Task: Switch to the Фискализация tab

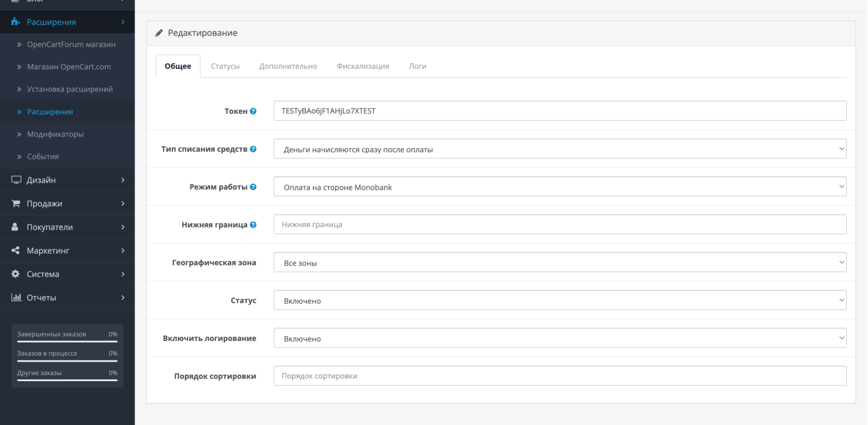Action: (x=363, y=66)
